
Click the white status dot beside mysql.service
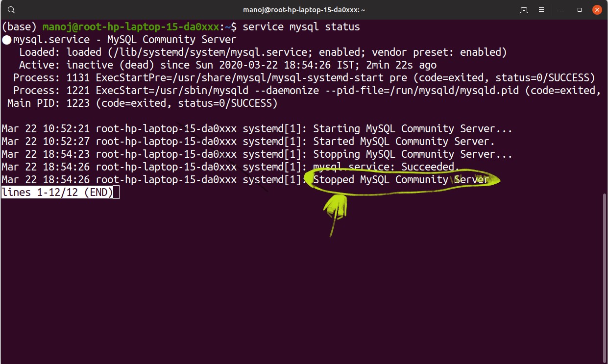pos(7,40)
